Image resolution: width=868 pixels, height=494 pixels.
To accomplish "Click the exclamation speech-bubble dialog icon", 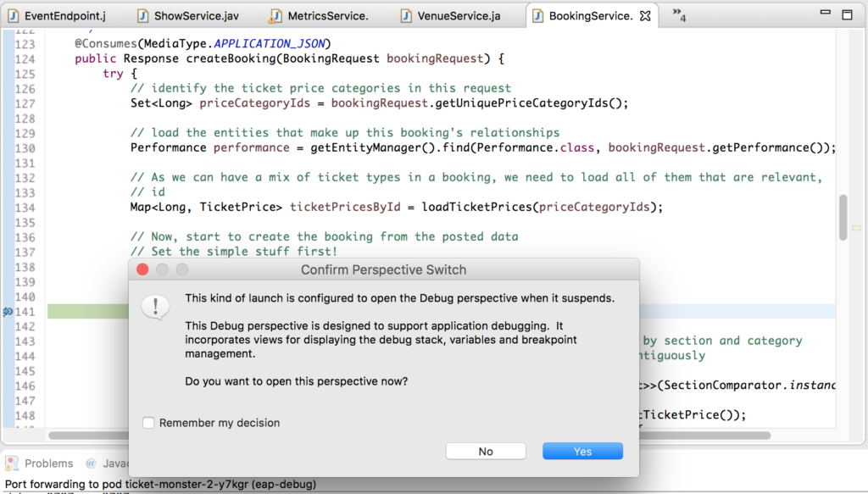I will [156, 307].
